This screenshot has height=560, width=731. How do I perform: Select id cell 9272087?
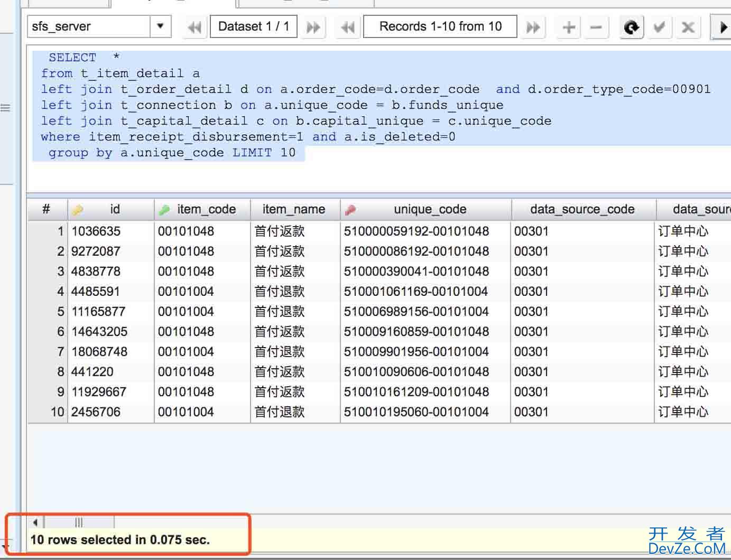(x=111, y=251)
